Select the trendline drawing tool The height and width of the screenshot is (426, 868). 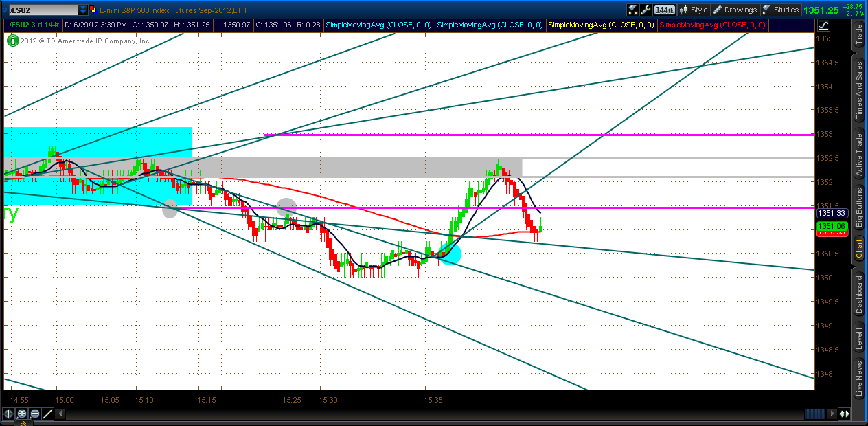coord(47,414)
